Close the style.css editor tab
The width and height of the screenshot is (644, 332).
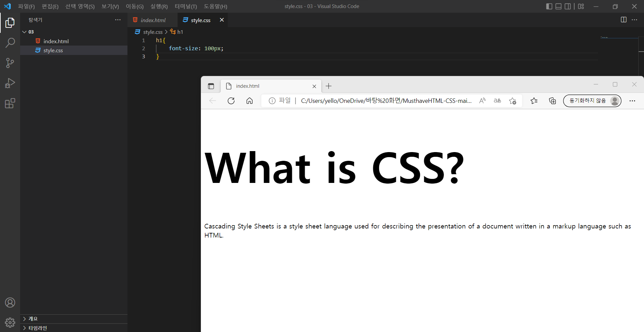pyautogui.click(x=222, y=20)
